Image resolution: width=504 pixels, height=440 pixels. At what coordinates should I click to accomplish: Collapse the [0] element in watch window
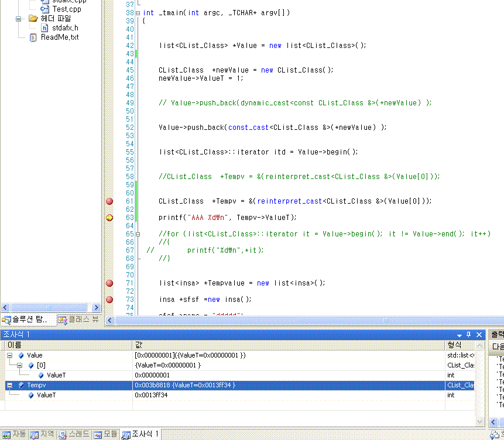(20, 365)
